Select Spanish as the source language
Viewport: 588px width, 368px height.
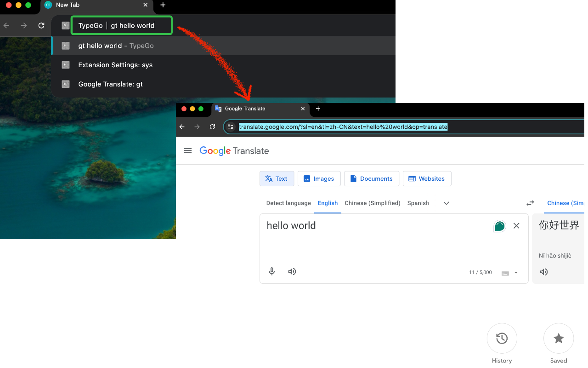pyautogui.click(x=418, y=203)
